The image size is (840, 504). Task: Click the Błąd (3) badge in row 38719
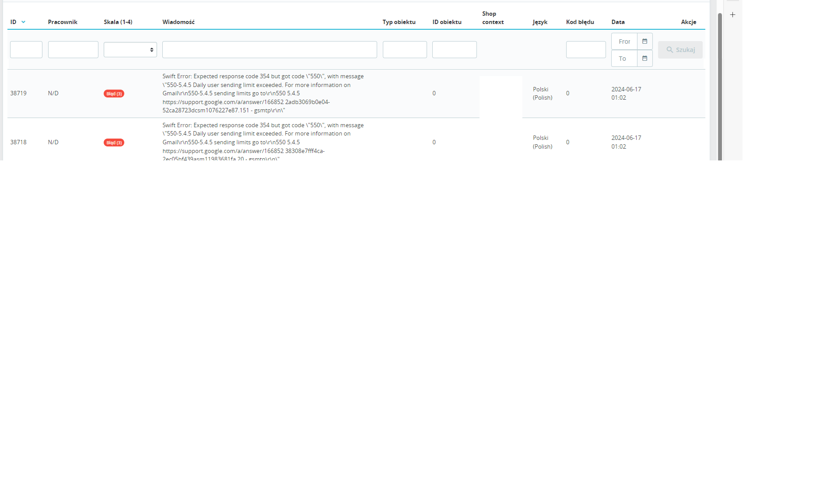[114, 94]
